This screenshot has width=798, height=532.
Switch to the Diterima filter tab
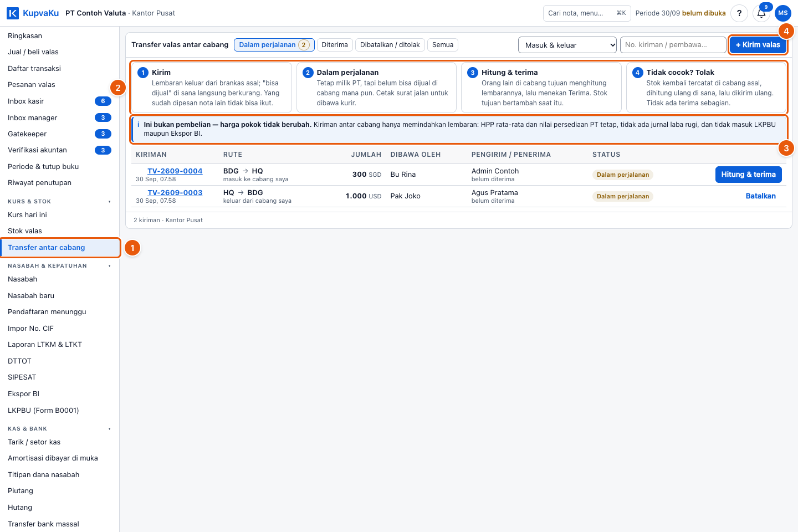pos(335,45)
